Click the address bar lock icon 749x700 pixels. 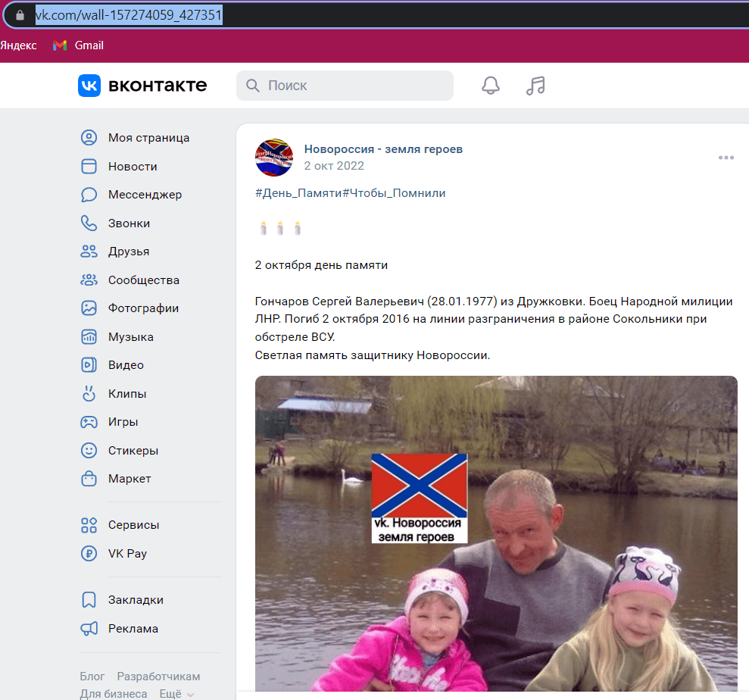pyautogui.click(x=20, y=15)
